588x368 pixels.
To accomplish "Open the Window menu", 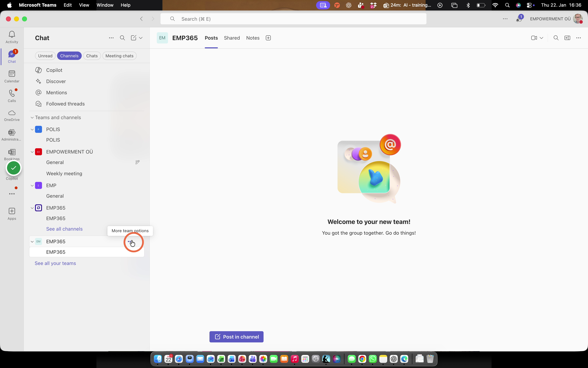I will 105,5.
